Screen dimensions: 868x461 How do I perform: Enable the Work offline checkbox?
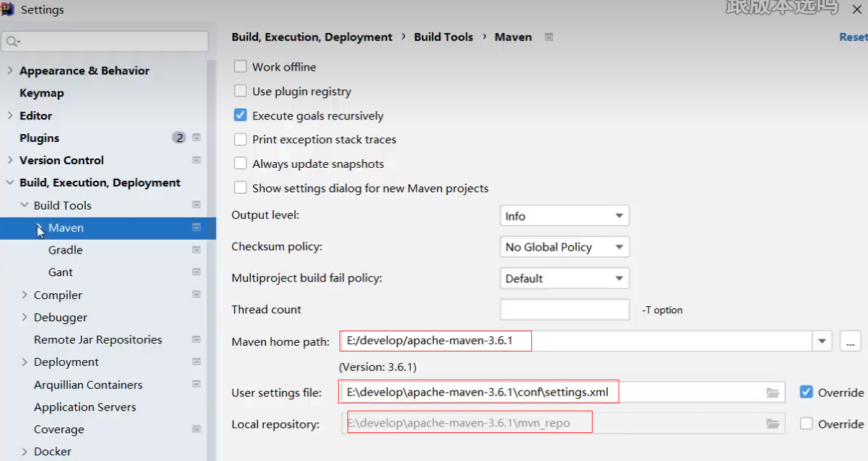pyautogui.click(x=241, y=67)
